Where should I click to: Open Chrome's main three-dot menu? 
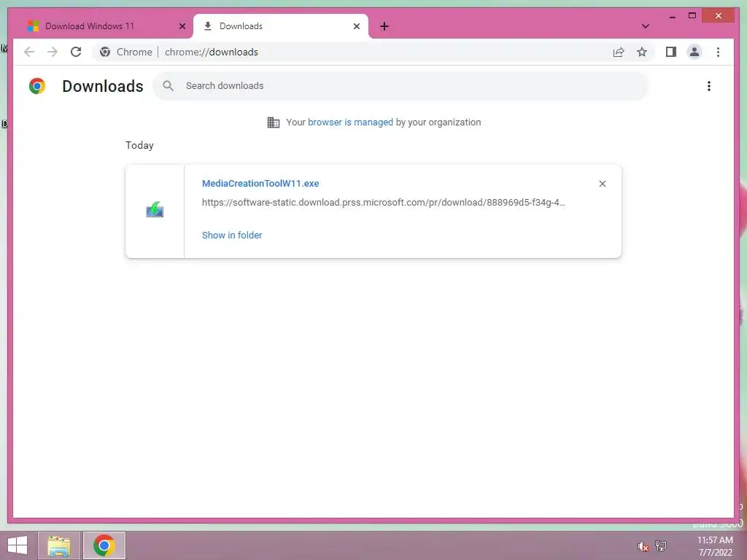tap(718, 52)
